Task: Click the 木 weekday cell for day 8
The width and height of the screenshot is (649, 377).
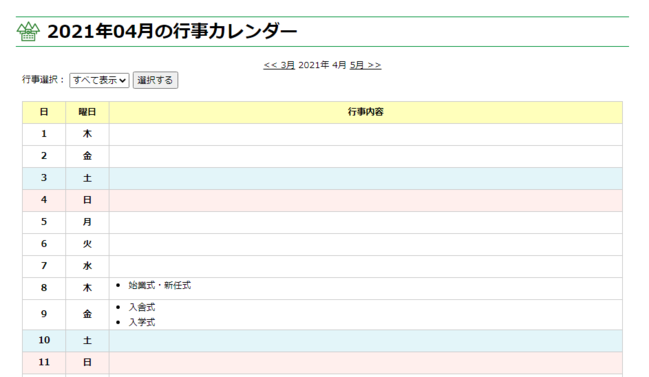Action: click(x=87, y=288)
